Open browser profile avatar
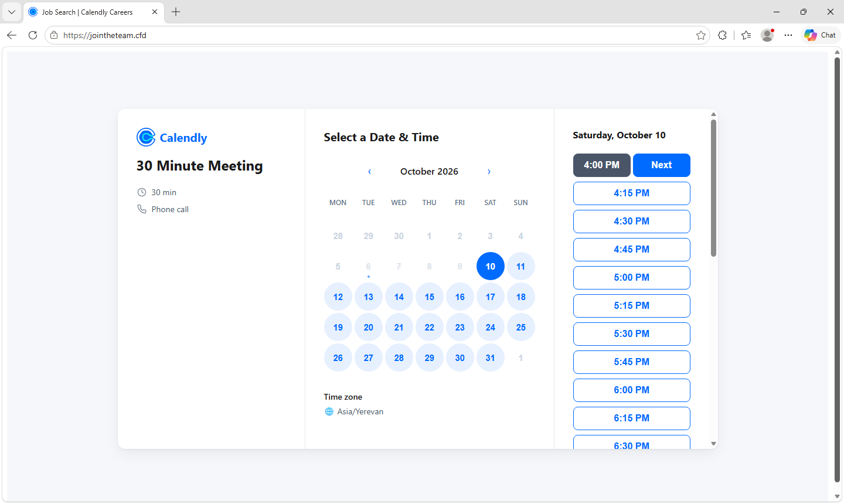844x504 pixels. pos(767,35)
